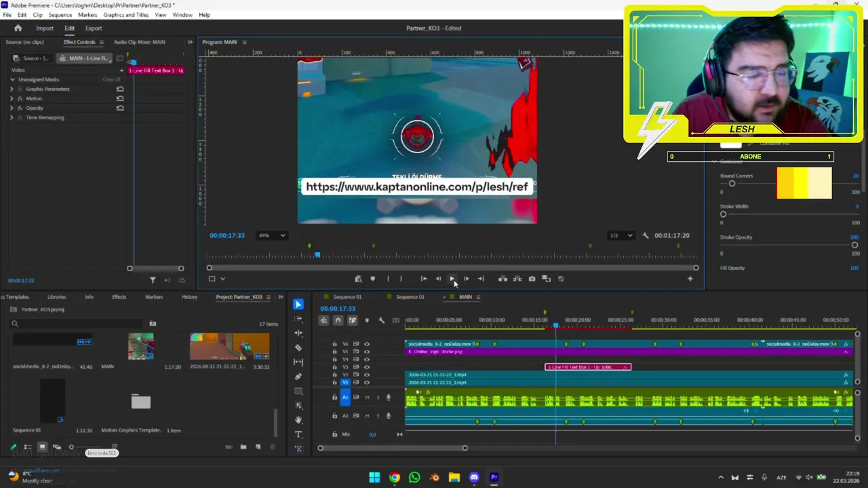Select the Track Select Forward tool
Image resolution: width=868 pixels, height=488 pixels.
(x=298, y=319)
